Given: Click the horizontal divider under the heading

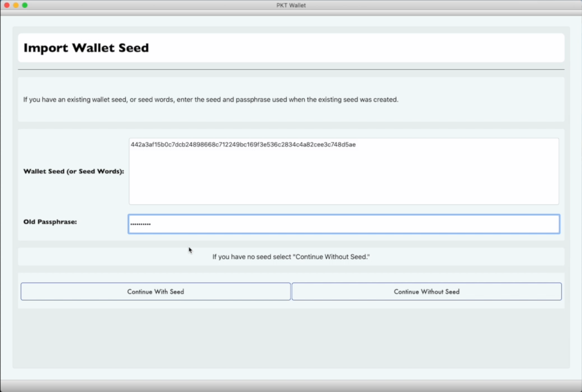Looking at the screenshot, I should 291,69.
